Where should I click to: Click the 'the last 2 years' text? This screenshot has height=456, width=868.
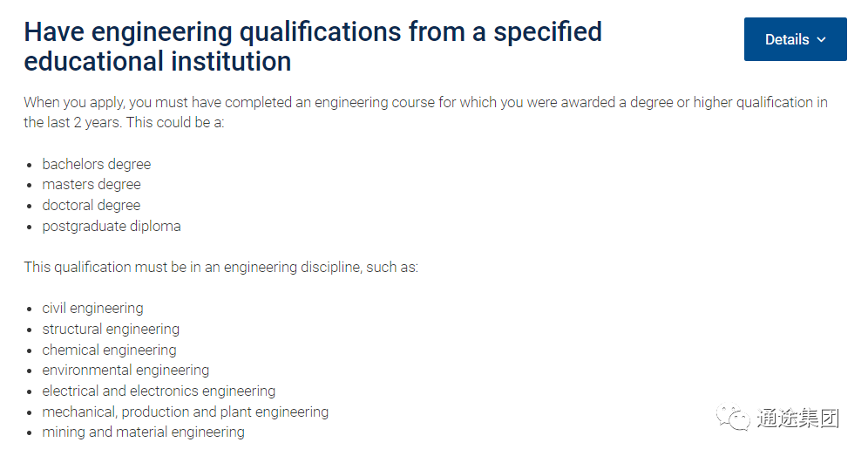coord(71,122)
